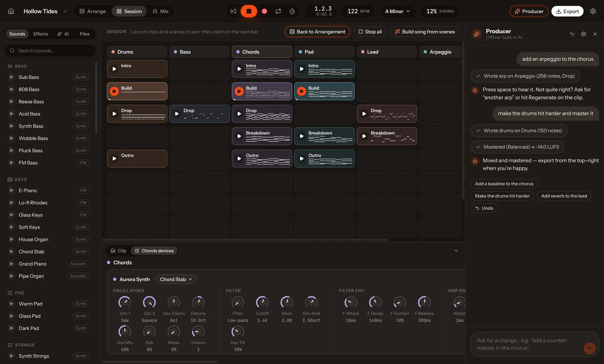Stop playback with the orange stop button

point(249,11)
